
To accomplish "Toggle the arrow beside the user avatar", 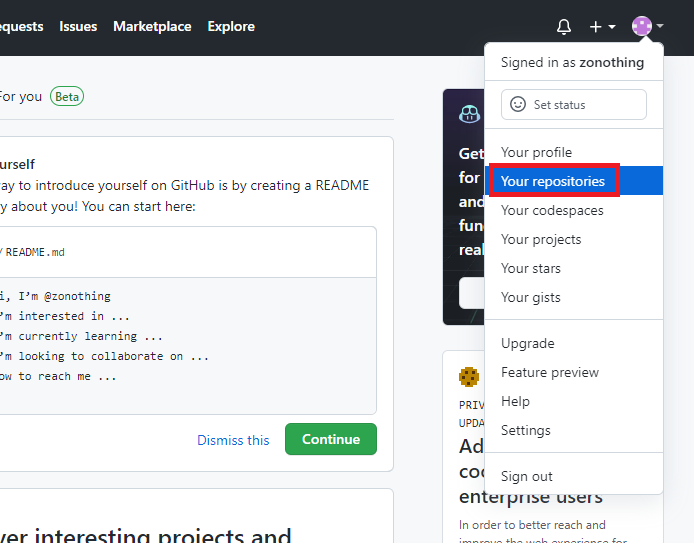I will [x=659, y=26].
